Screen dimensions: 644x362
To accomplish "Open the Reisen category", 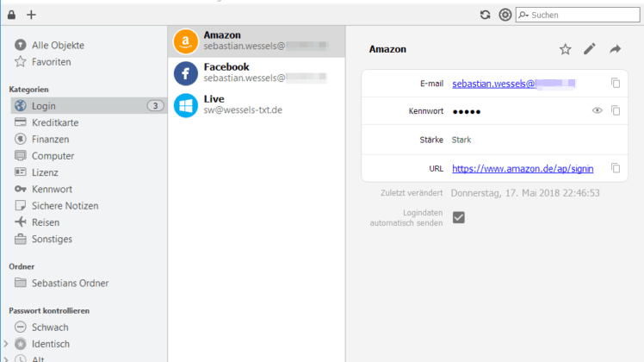I will [x=36, y=222].
